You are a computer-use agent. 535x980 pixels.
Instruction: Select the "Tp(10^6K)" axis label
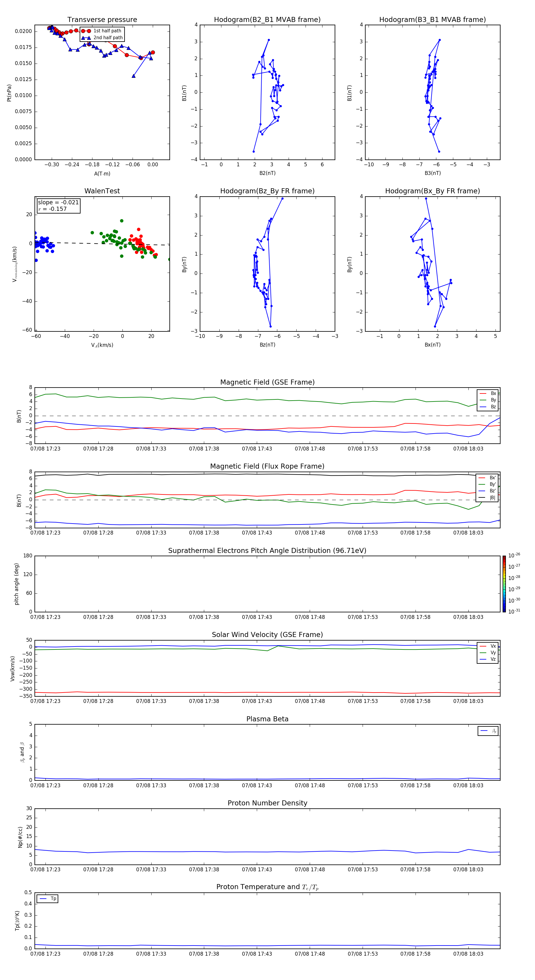tap(17, 921)
